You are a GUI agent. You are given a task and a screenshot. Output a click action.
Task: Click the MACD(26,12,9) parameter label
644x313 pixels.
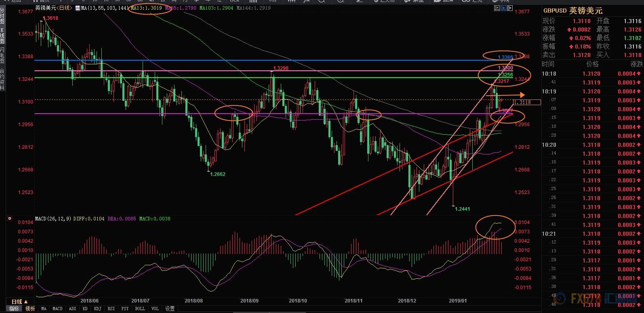click(53, 219)
